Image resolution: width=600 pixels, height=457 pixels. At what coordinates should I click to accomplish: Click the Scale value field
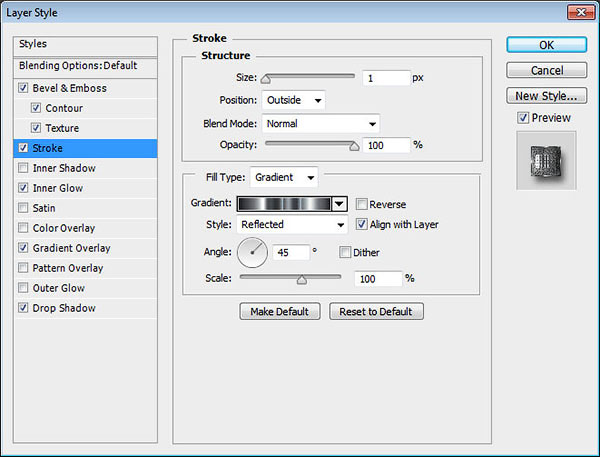click(378, 279)
